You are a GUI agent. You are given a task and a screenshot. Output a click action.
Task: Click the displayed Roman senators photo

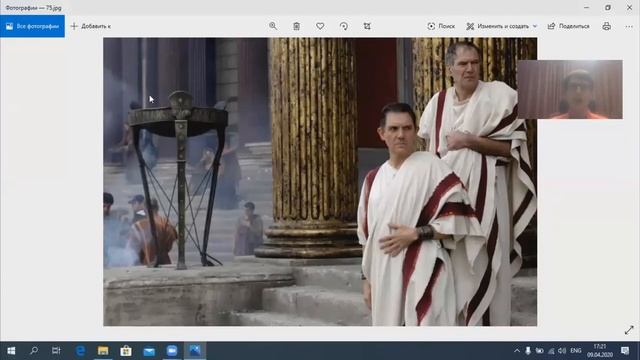coord(320,182)
